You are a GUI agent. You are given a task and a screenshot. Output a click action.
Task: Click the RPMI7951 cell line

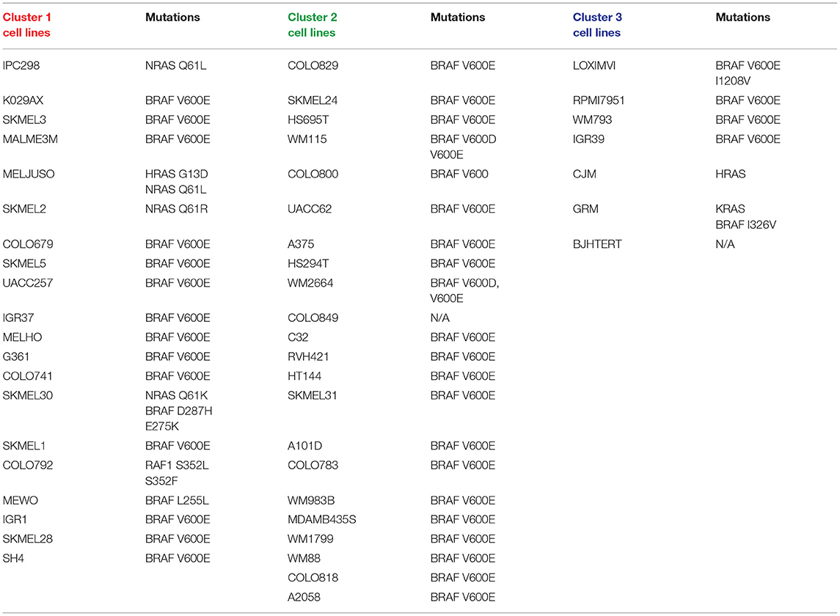pyautogui.click(x=599, y=100)
